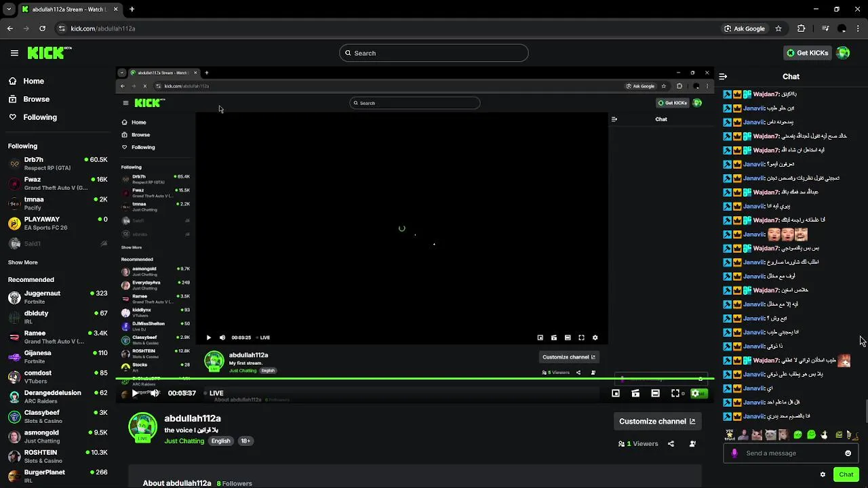This screenshot has width=868, height=488.
Task: Open chat settings gear beside Chat button
Action: click(823, 474)
